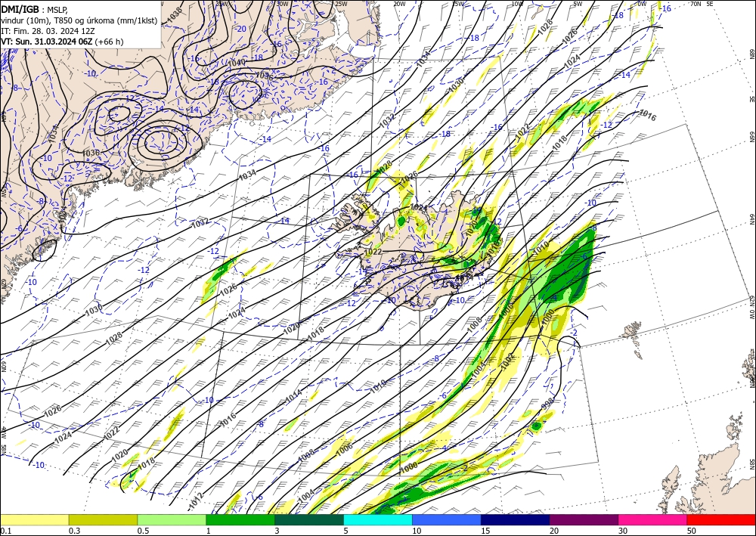756x536 pixels.
Task: Click the '0.1' legend value
Action: 5,531
